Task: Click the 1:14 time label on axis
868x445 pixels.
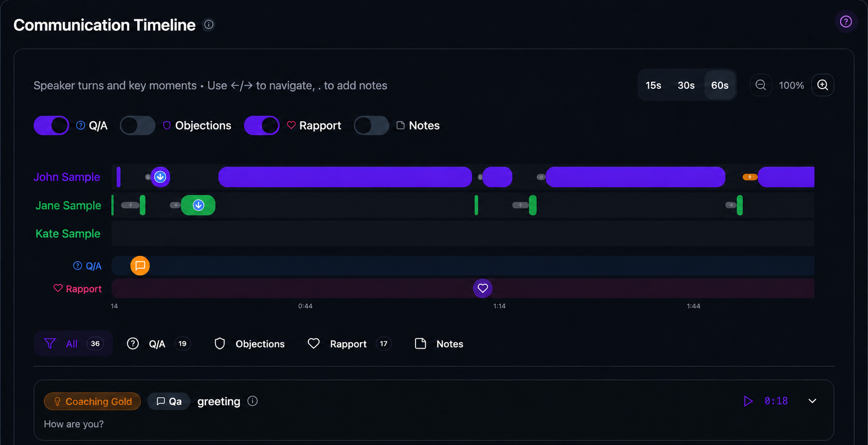Action: point(499,306)
